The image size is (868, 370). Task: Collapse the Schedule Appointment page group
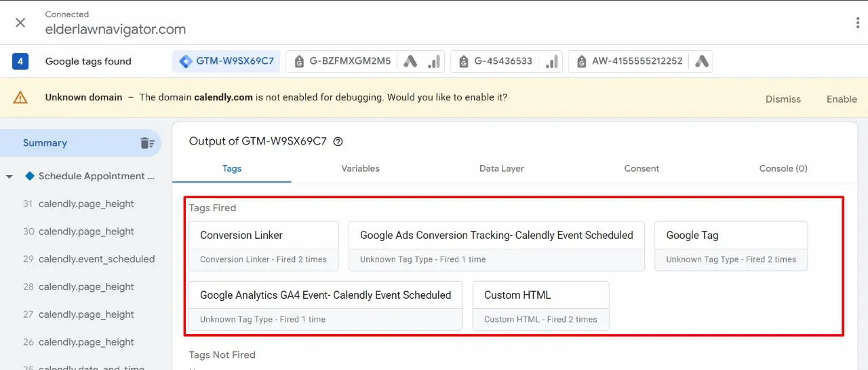coord(9,177)
